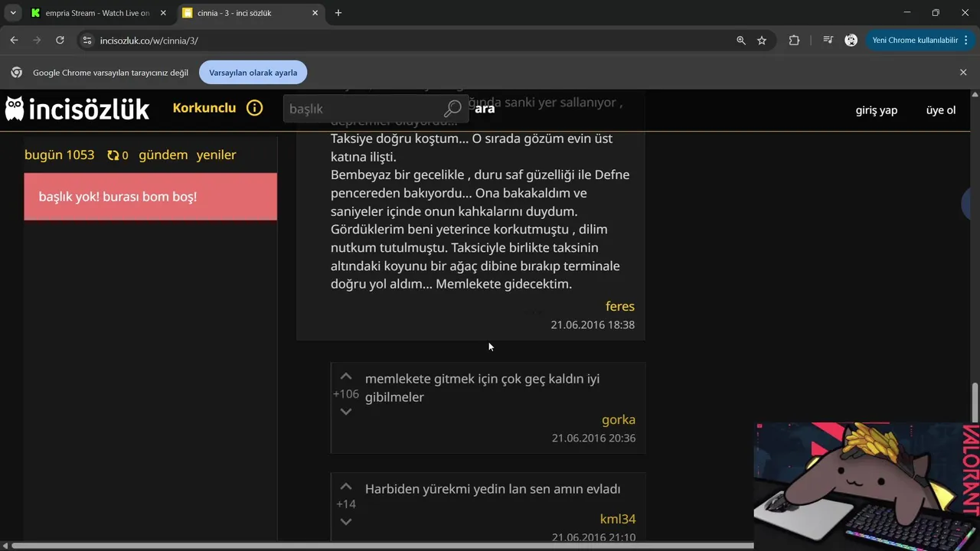Focus the address bar URL field
The image size is (980, 551).
[413, 41]
